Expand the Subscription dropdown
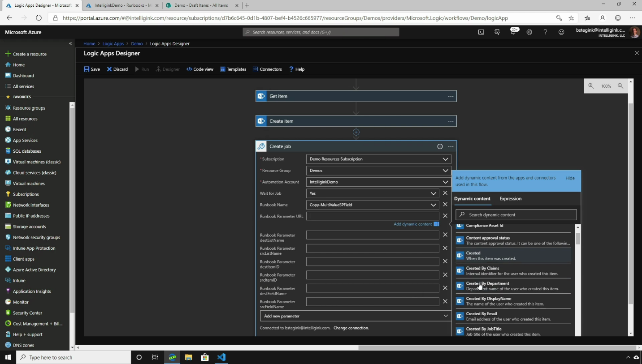The width and height of the screenshot is (642, 364). tap(445, 159)
